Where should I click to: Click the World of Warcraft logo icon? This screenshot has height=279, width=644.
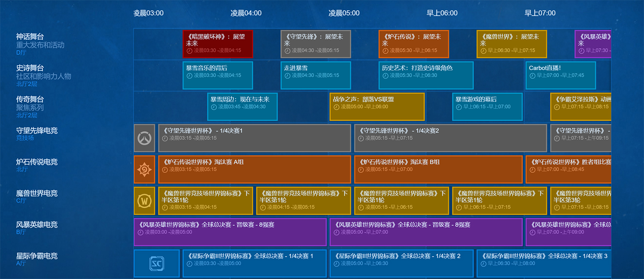coord(144,201)
